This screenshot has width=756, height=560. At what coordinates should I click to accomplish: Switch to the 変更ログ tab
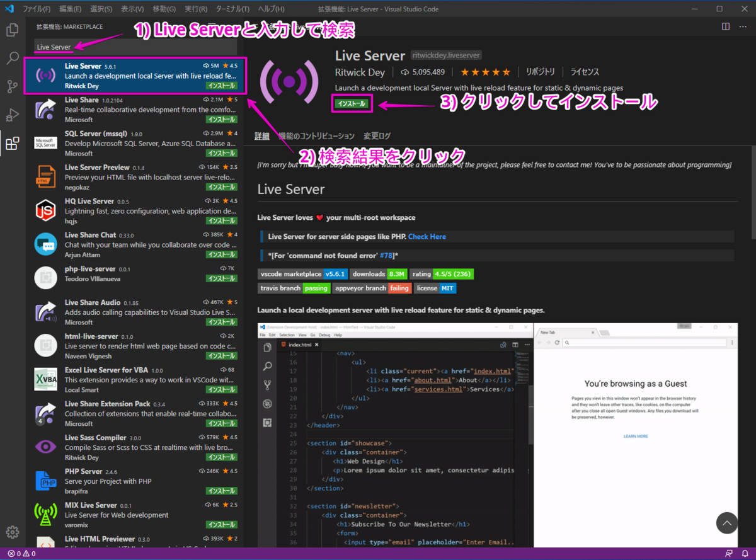[377, 136]
